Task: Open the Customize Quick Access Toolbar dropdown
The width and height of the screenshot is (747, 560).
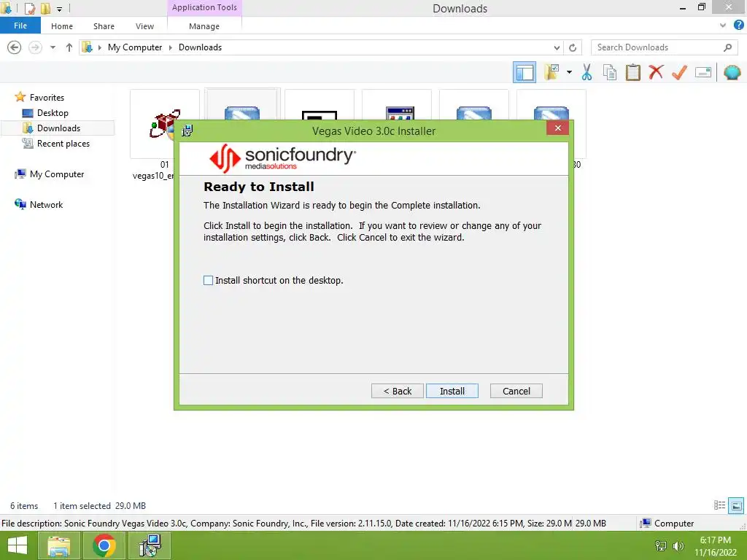Action: (x=60, y=9)
